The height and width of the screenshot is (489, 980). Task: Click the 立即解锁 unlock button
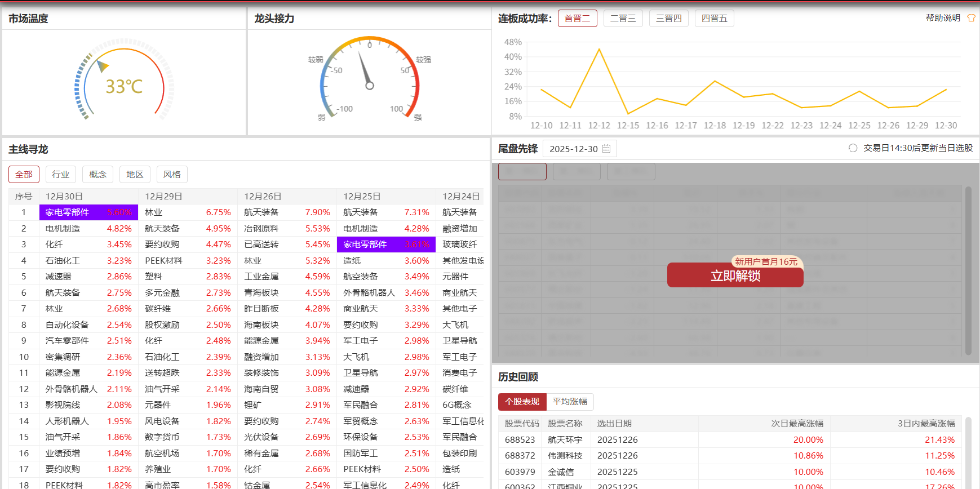click(735, 276)
